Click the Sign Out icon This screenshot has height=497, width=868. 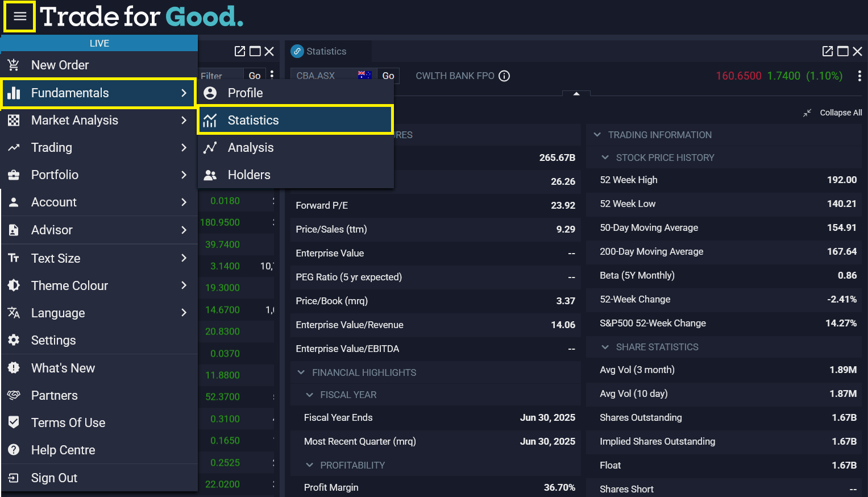tap(14, 478)
